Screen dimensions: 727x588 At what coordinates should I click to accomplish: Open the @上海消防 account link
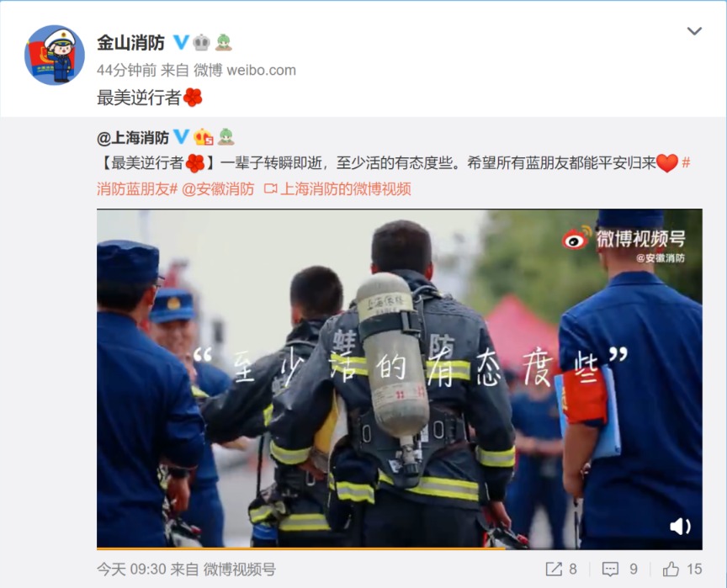[x=133, y=138]
